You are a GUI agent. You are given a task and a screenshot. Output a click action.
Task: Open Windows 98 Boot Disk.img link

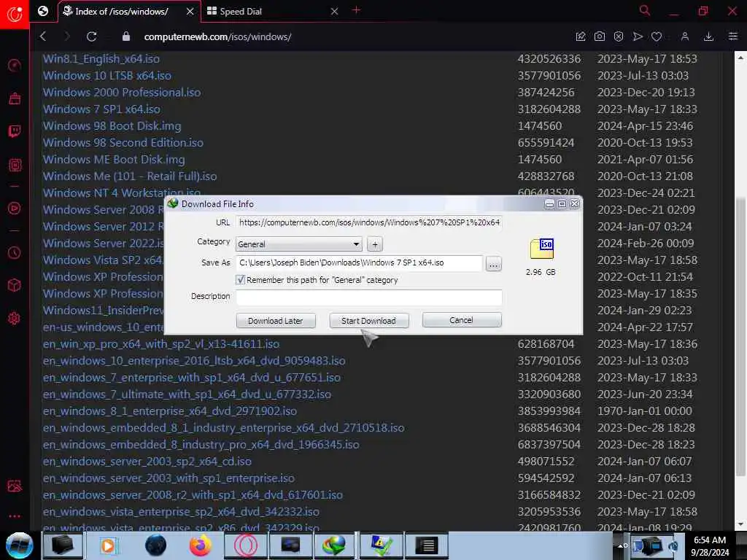tap(112, 126)
